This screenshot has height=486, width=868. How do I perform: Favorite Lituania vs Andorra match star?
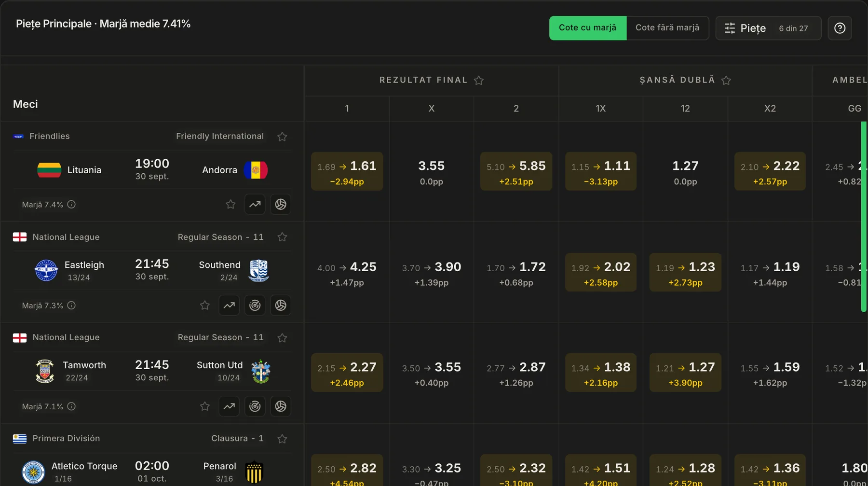pos(231,204)
